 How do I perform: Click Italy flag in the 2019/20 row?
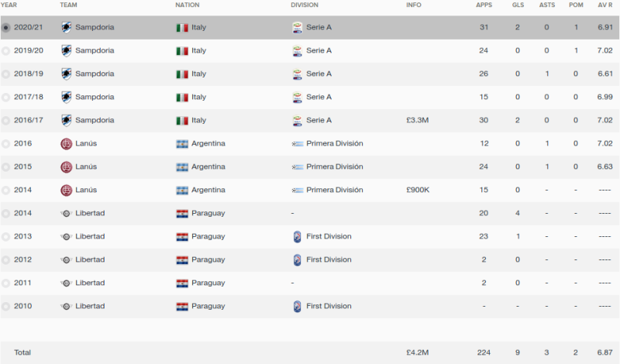pos(182,51)
